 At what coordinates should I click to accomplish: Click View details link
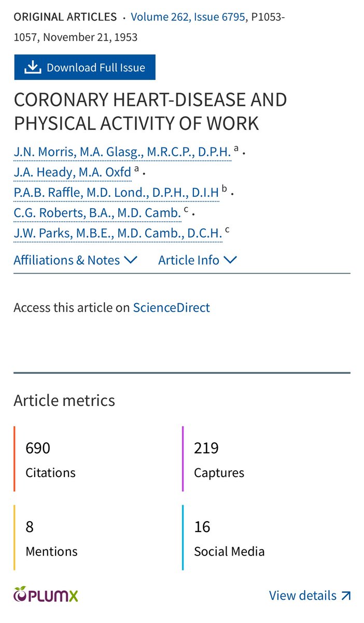coord(303,595)
